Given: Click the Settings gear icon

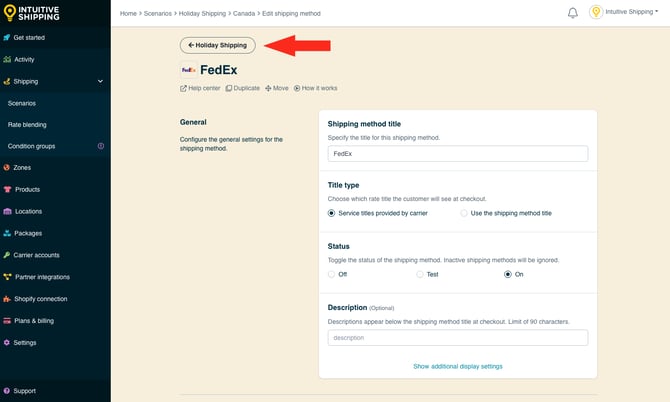Looking at the screenshot, I should point(7,343).
